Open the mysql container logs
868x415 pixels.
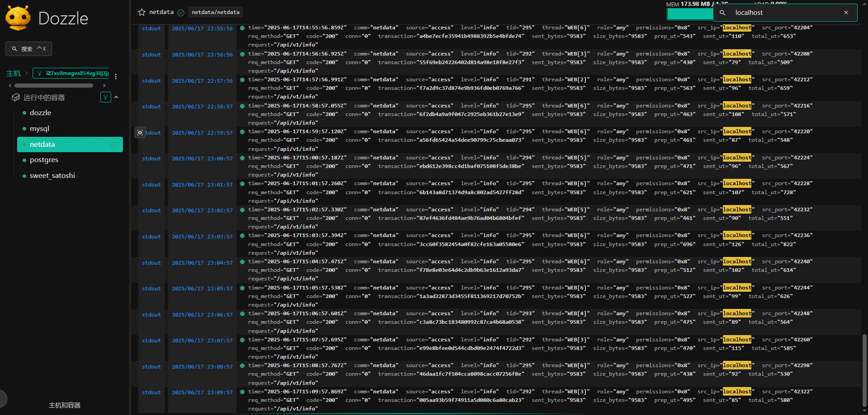(x=39, y=129)
